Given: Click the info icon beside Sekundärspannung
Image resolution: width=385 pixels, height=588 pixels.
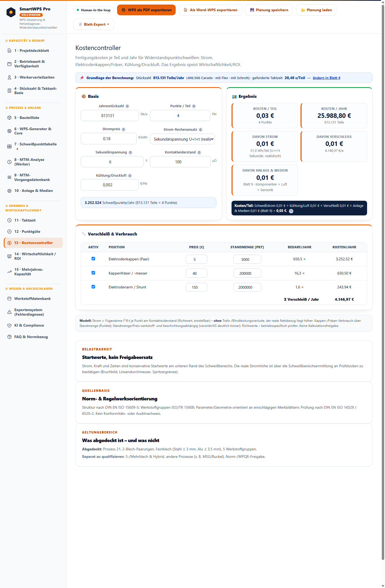Looking at the screenshot, I should pyautogui.click(x=130, y=153).
